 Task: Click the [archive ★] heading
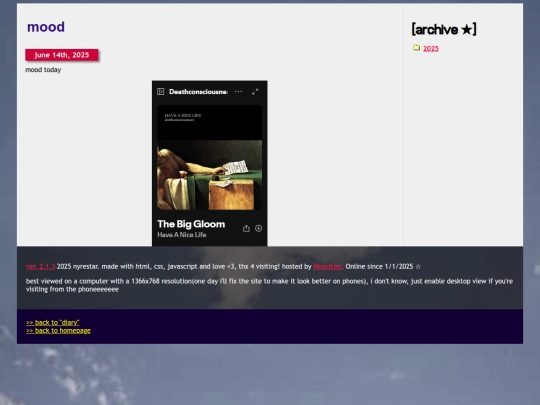pyautogui.click(x=444, y=29)
